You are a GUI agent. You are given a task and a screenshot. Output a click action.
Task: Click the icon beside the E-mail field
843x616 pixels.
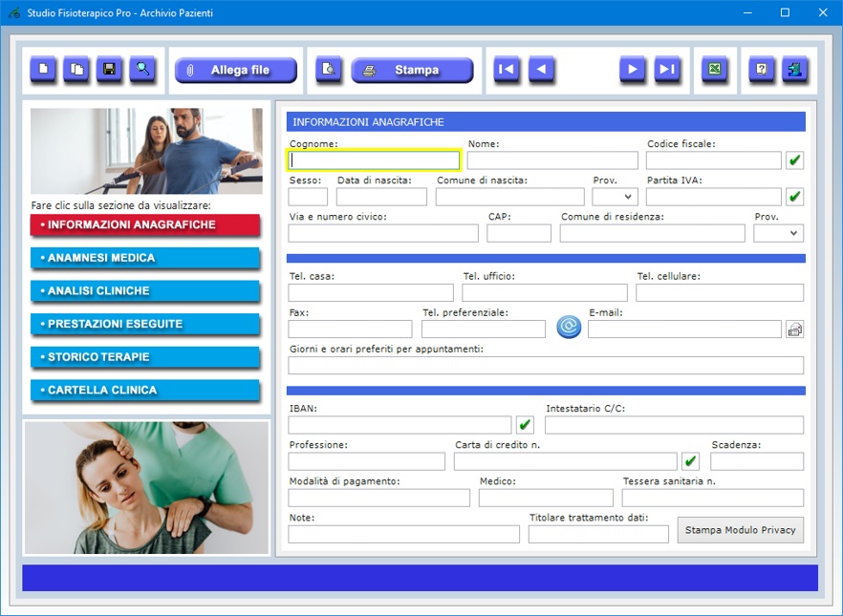(794, 329)
